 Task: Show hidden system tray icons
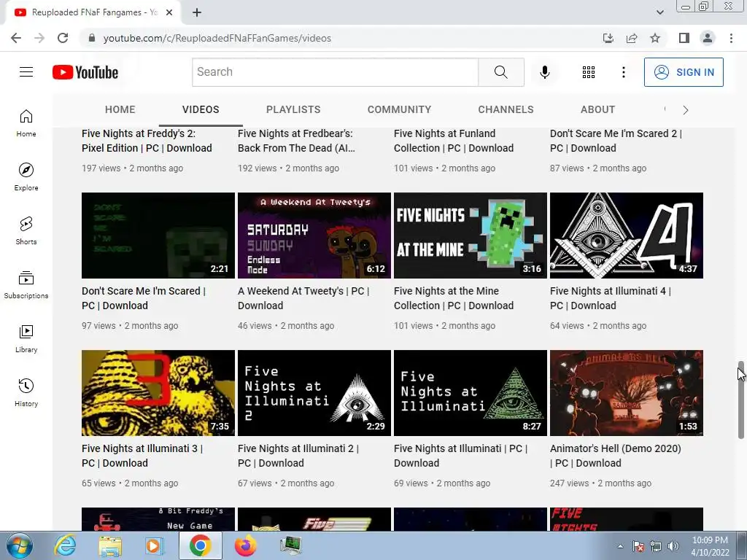tap(620, 546)
